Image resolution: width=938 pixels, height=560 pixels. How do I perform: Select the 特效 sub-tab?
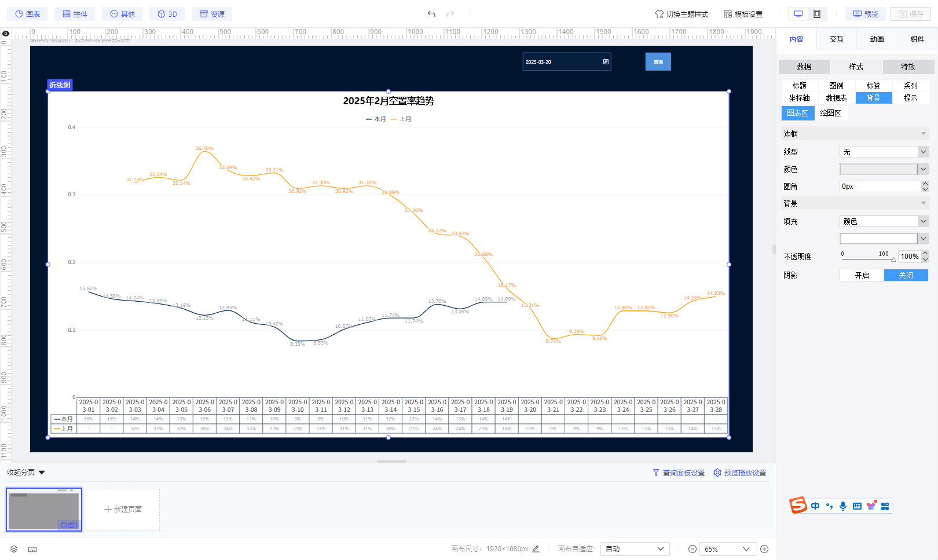908,67
